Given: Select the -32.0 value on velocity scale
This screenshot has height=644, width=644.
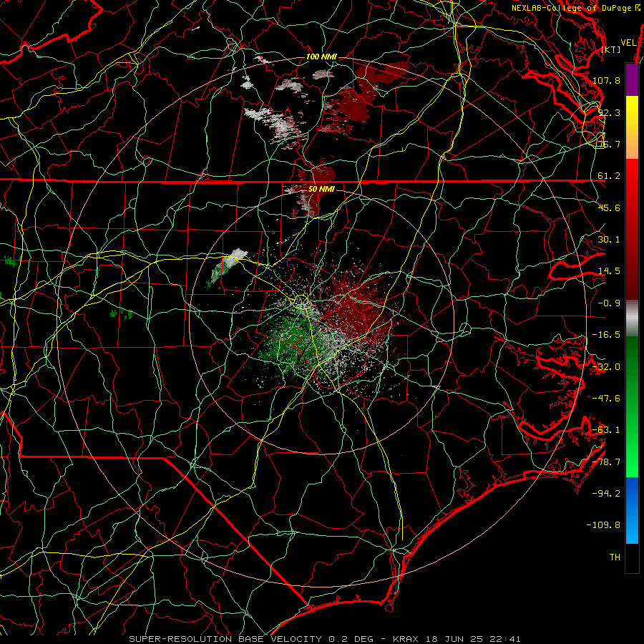Looking at the screenshot, I should 606,367.
